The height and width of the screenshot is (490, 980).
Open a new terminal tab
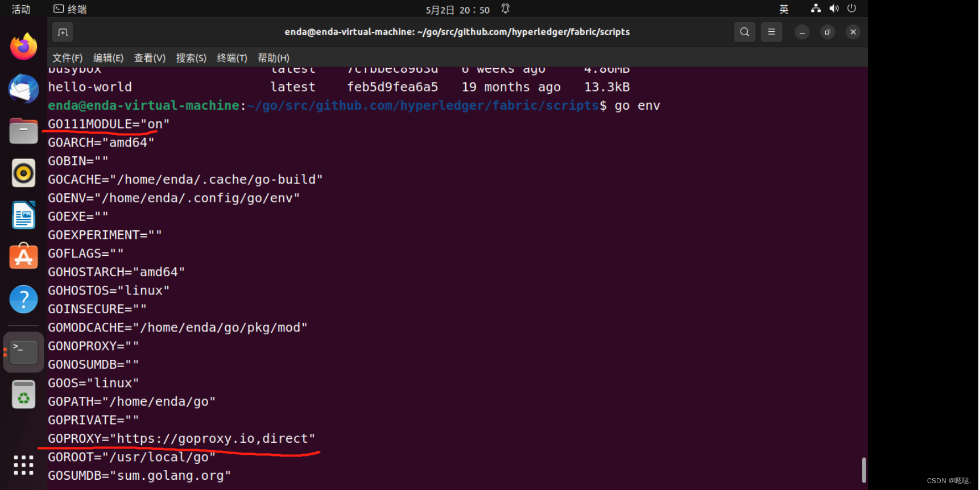coord(63,32)
